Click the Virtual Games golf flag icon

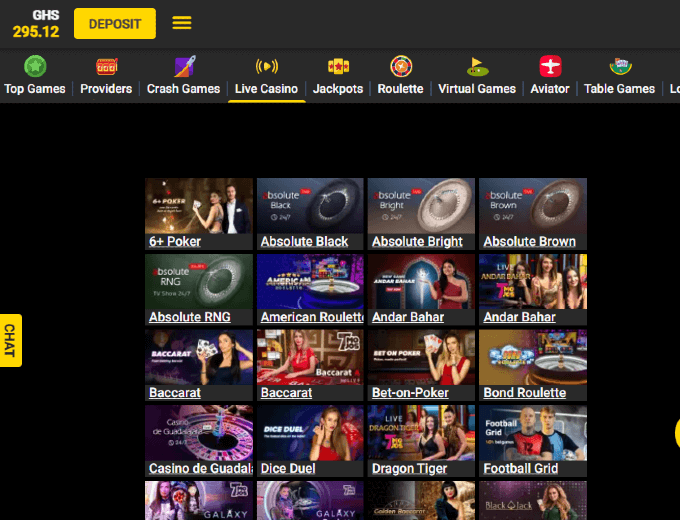click(477, 66)
